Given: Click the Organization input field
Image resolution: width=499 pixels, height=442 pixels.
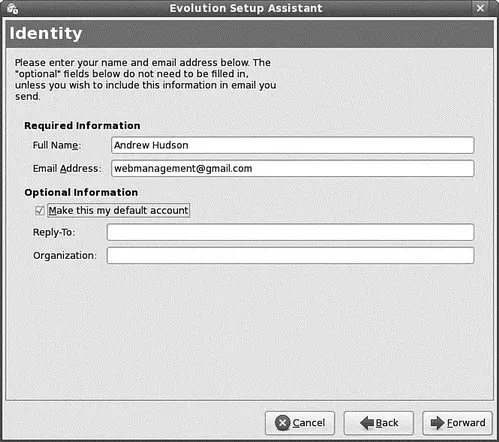Looking at the screenshot, I should click(290, 255).
